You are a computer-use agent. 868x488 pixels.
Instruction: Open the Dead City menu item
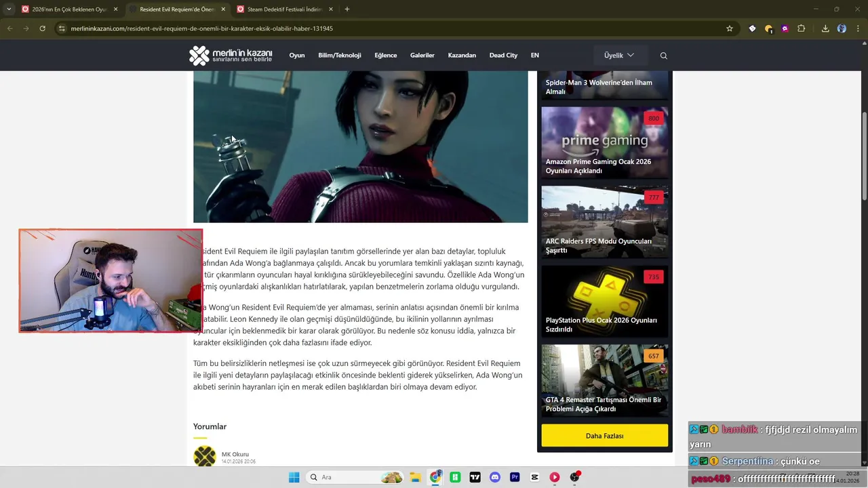pyautogui.click(x=503, y=56)
